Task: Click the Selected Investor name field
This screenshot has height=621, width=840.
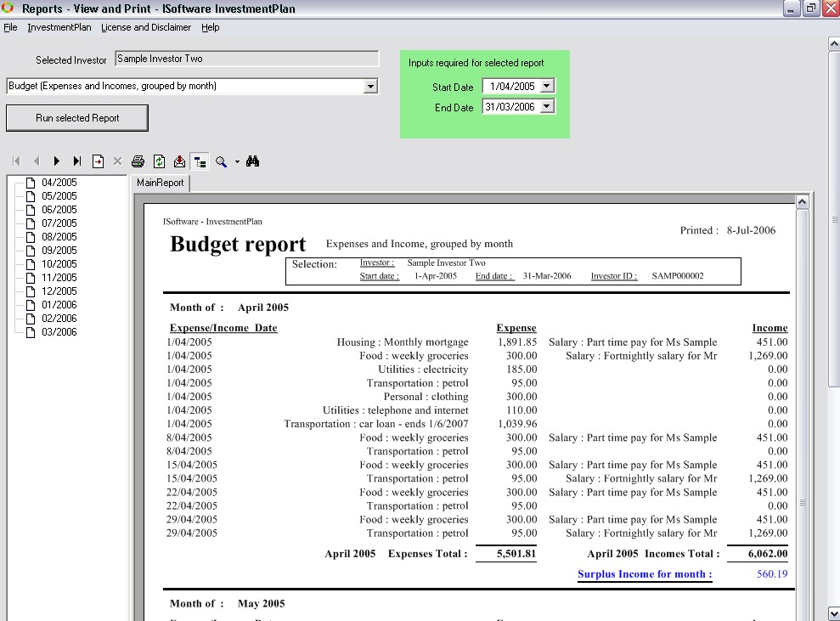Action: [x=246, y=59]
